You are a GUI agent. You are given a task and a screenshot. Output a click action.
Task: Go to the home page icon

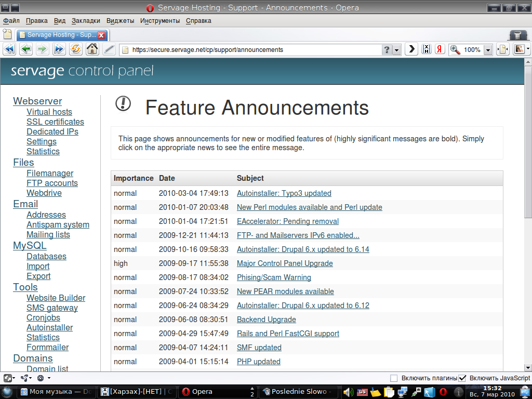pyautogui.click(x=92, y=49)
